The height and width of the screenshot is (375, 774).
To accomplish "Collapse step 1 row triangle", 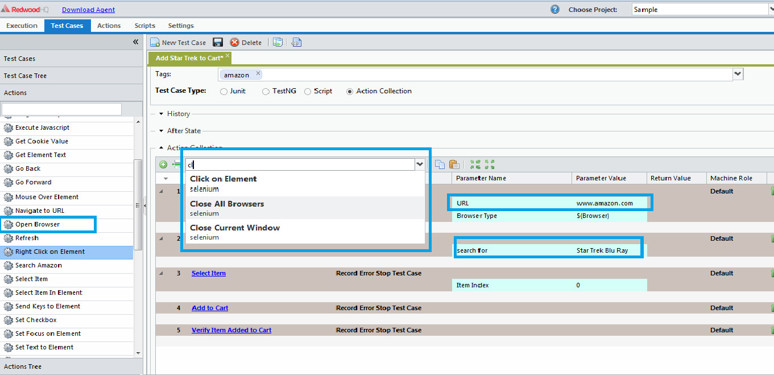I will pyautogui.click(x=162, y=191).
